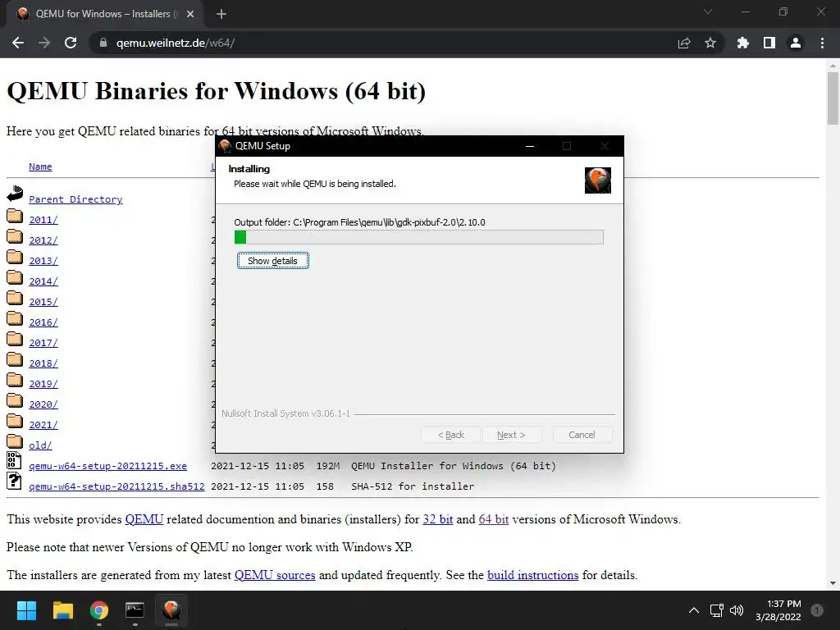Follow the QEMU sources link

coord(275,575)
